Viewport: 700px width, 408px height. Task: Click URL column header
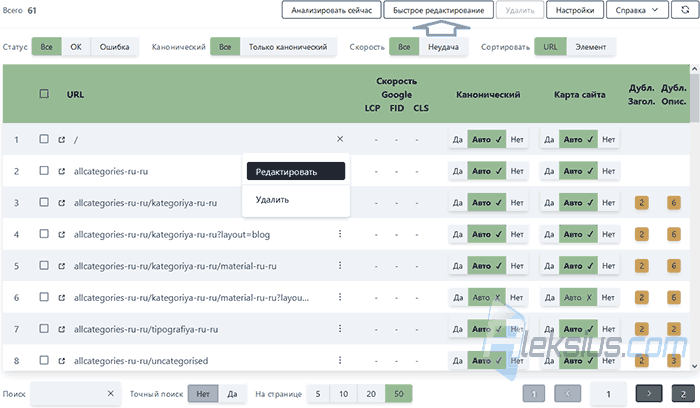tap(75, 95)
